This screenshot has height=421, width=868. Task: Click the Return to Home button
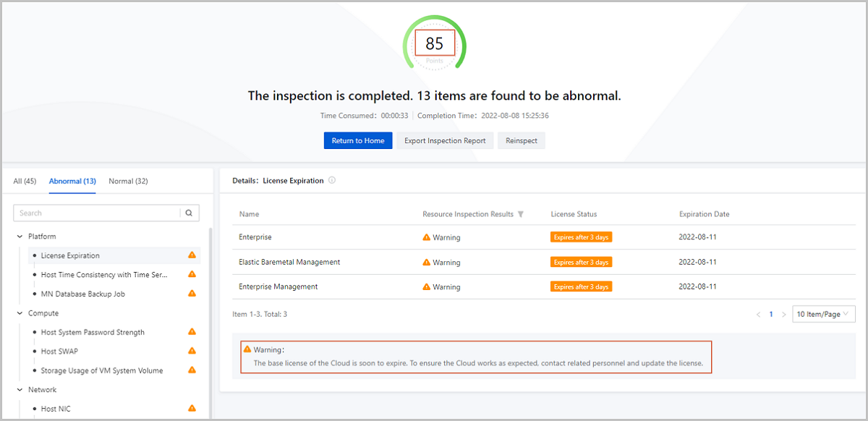[358, 140]
